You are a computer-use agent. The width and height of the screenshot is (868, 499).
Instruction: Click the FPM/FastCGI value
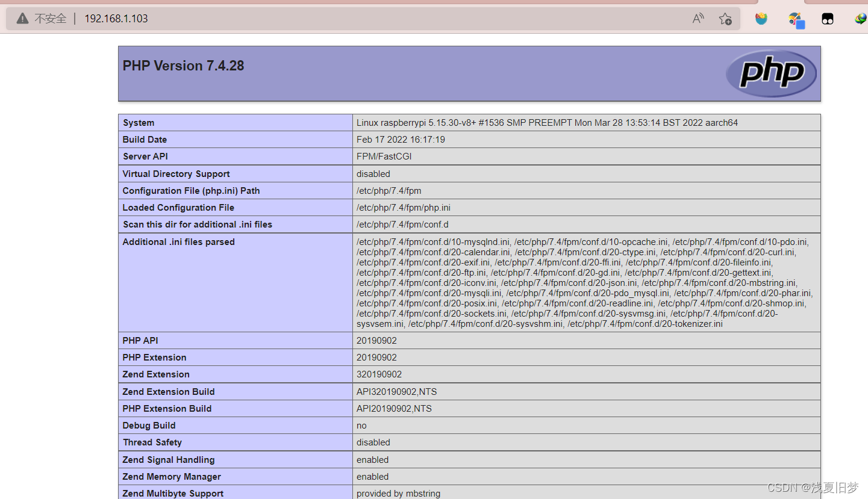click(x=384, y=157)
